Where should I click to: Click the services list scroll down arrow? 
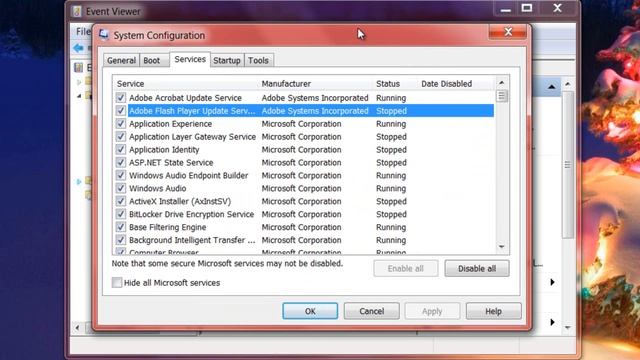502,247
